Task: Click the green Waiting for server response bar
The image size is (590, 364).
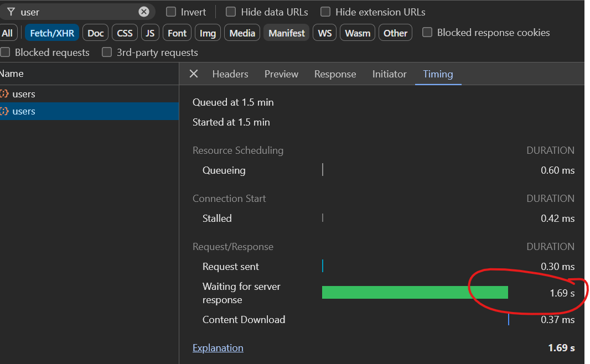Action: [x=415, y=293]
